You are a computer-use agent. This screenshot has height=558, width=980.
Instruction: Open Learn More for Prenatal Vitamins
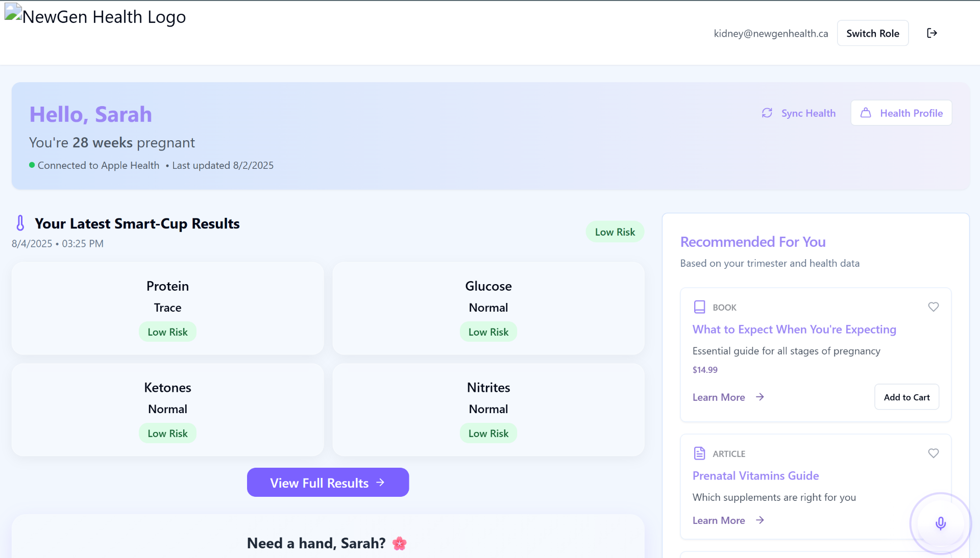[x=728, y=520]
